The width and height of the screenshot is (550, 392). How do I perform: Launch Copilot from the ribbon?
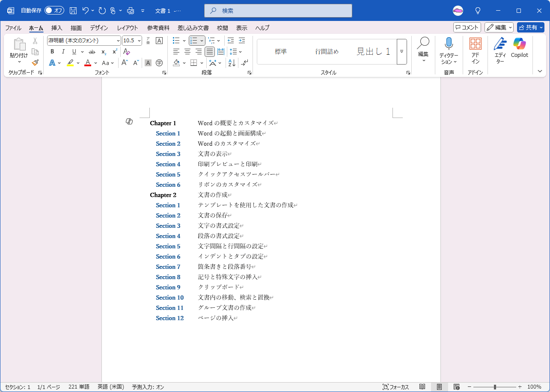pos(519,48)
